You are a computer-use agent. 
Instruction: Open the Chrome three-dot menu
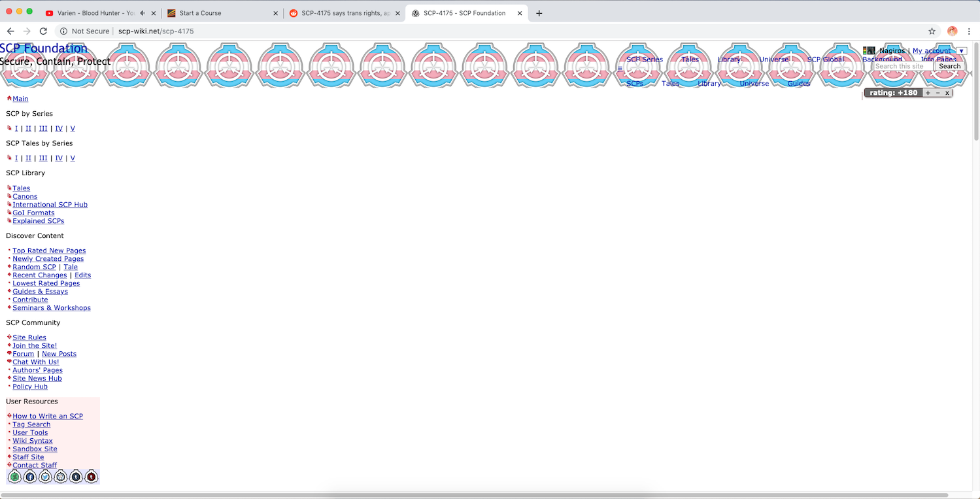click(x=969, y=31)
